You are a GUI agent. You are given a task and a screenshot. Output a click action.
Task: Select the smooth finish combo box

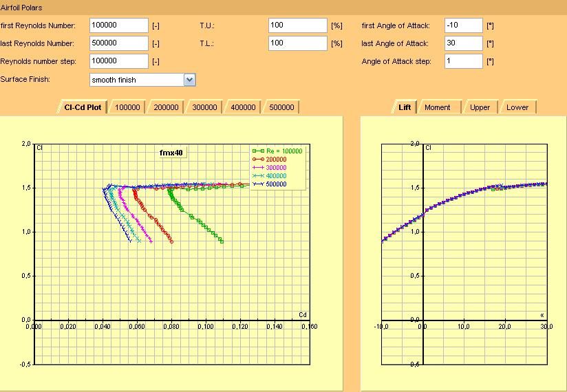142,80
